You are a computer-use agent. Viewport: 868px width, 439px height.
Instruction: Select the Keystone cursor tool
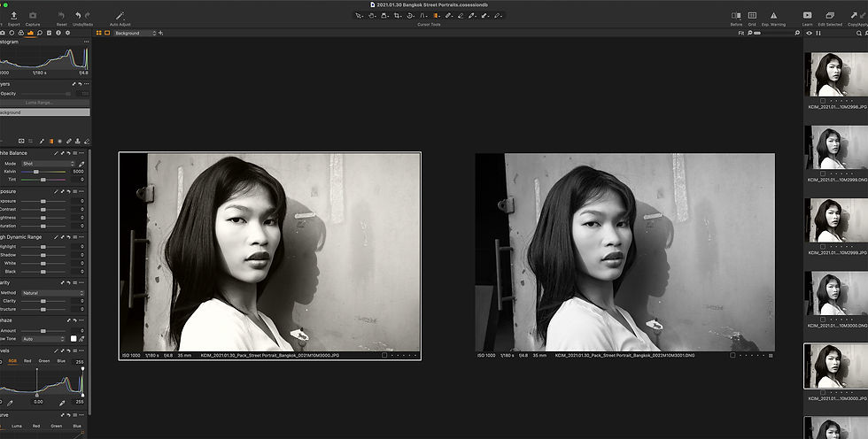pyautogui.click(x=423, y=16)
